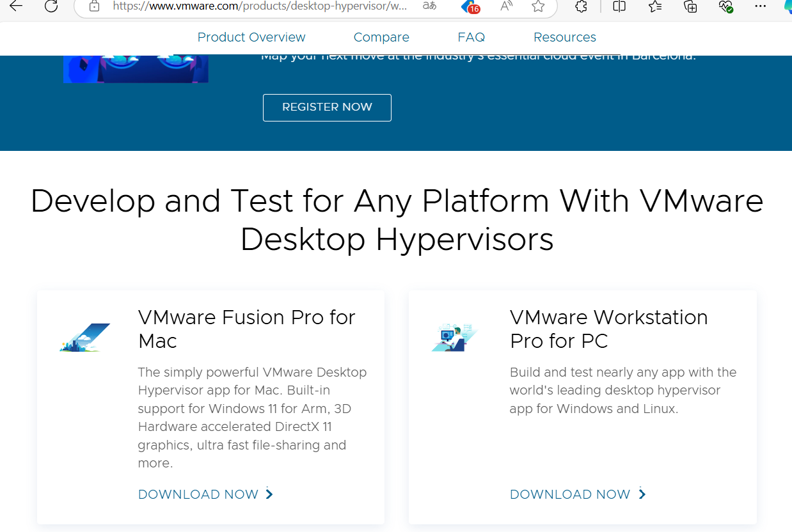This screenshot has width=792, height=532.
Task: Click the REGISTER NOW button
Action: [327, 107]
